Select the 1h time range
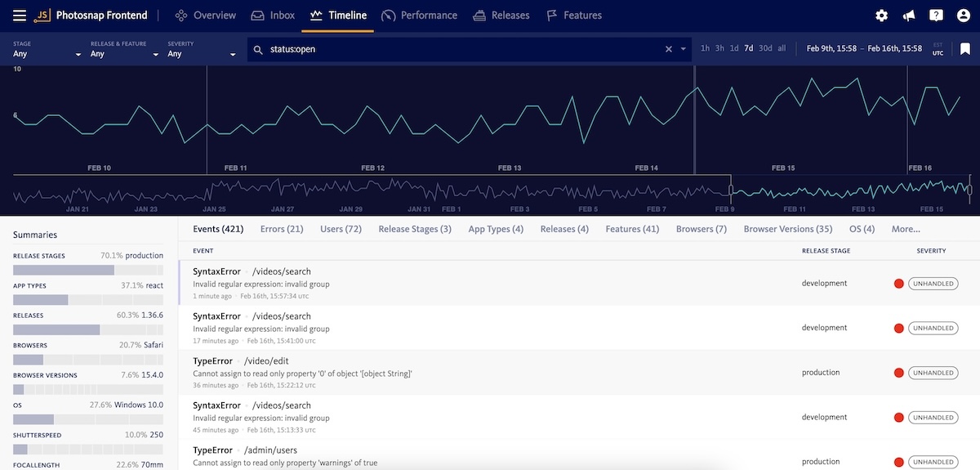 coord(706,49)
